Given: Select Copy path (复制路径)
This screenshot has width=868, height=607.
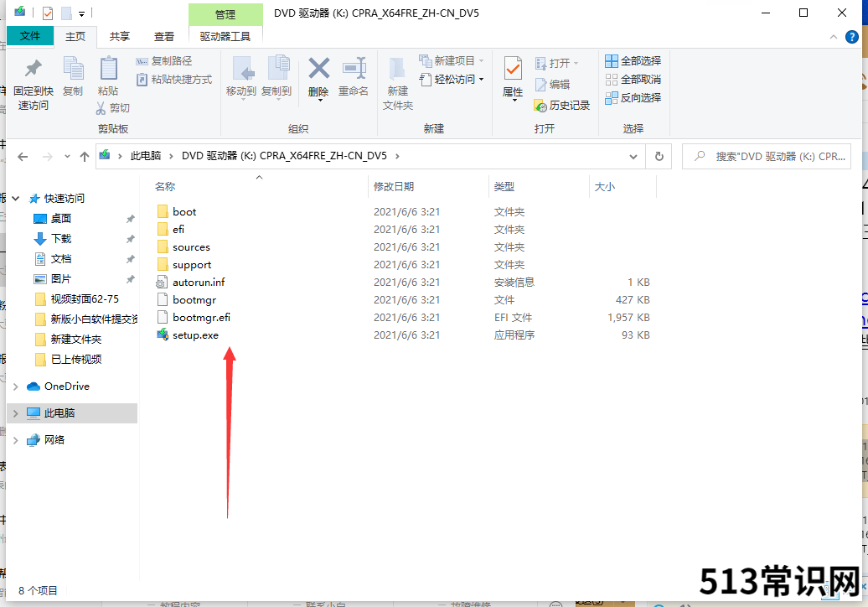Looking at the screenshot, I should (164, 61).
